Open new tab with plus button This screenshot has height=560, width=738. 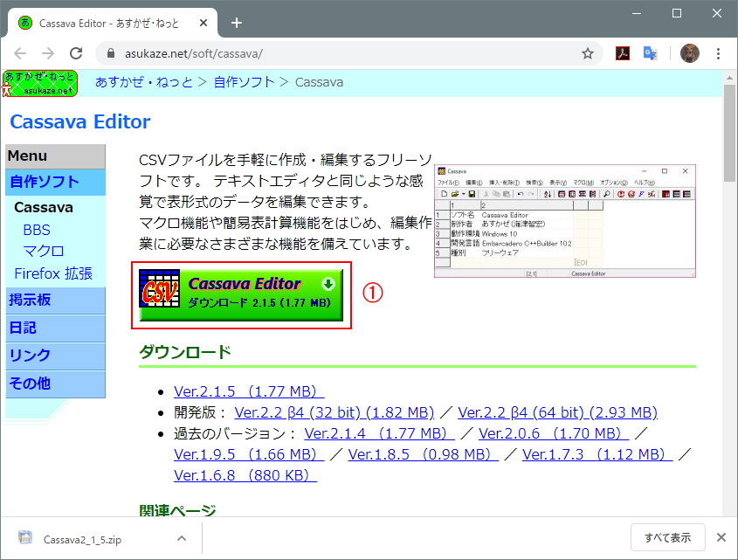tap(236, 22)
